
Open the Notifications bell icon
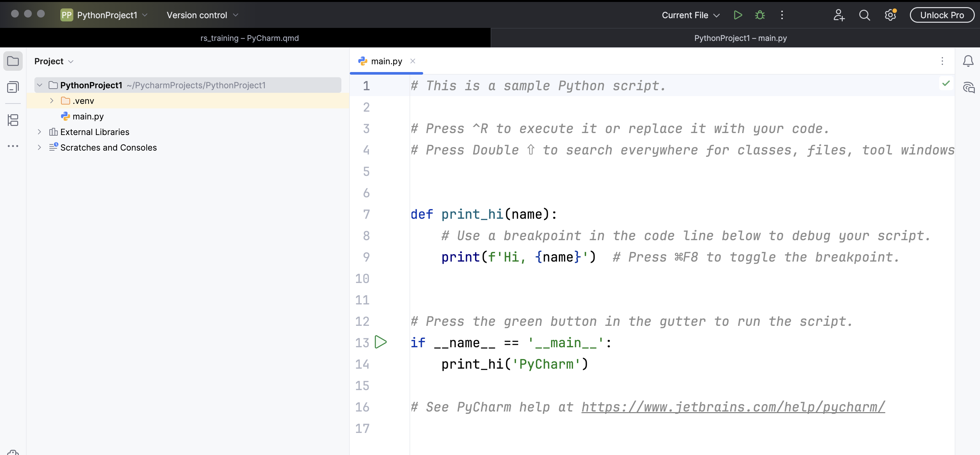(968, 61)
